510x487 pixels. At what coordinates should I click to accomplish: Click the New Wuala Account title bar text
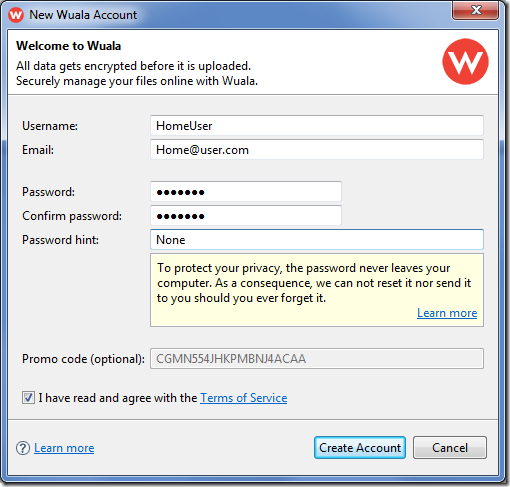pos(83,15)
